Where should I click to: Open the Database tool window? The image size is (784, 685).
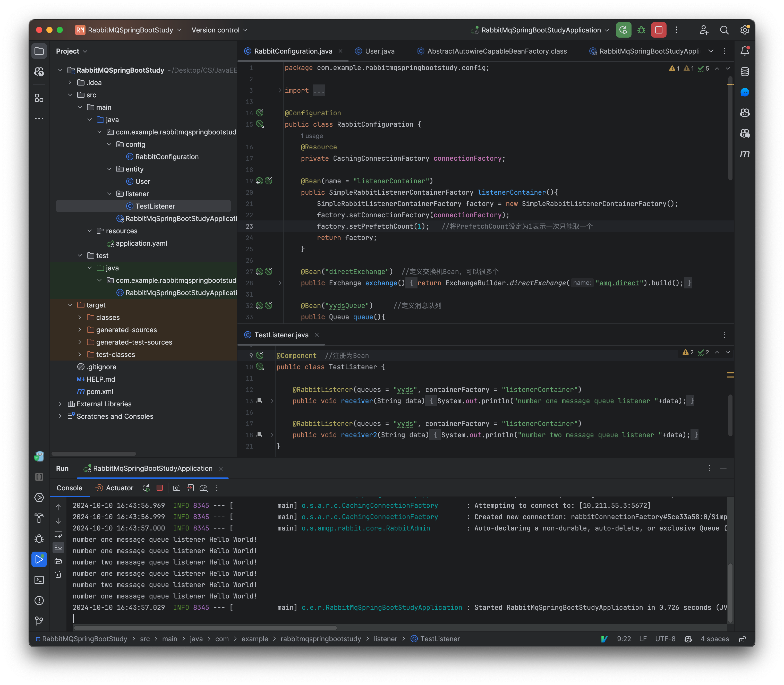coord(745,72)
